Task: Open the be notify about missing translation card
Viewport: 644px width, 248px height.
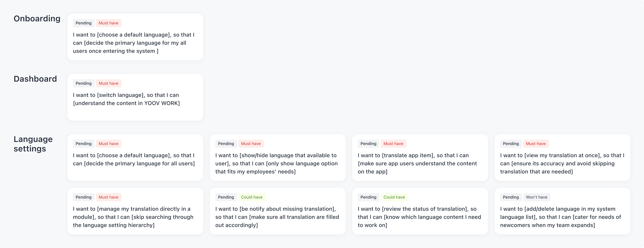Action: point(278,211)
